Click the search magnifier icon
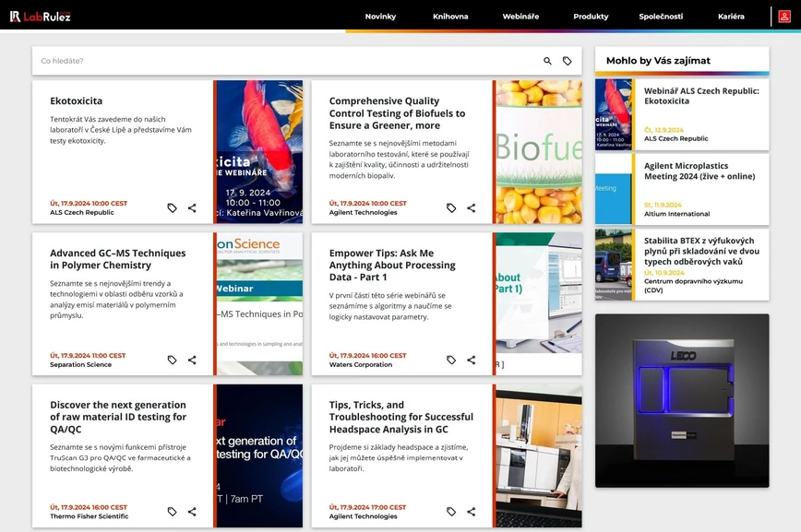Viewport: 801px width, 532px height. coord(547,61)
